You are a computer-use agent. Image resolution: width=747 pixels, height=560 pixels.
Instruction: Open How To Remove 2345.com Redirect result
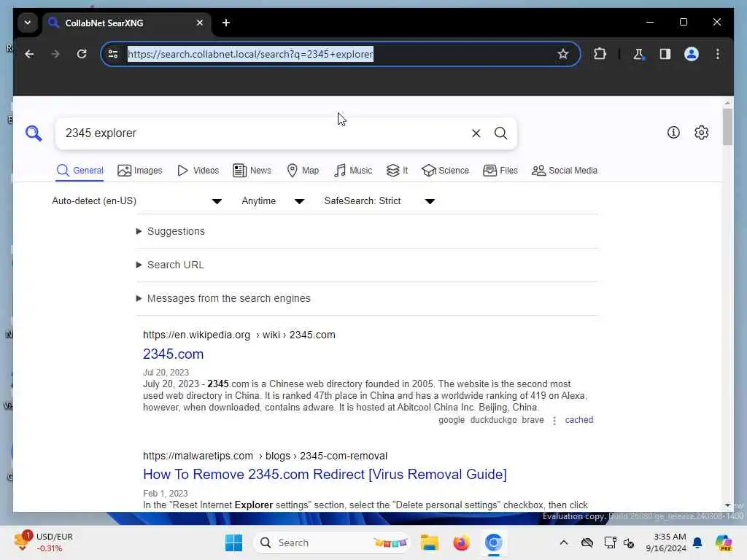(x=325, y=475)
